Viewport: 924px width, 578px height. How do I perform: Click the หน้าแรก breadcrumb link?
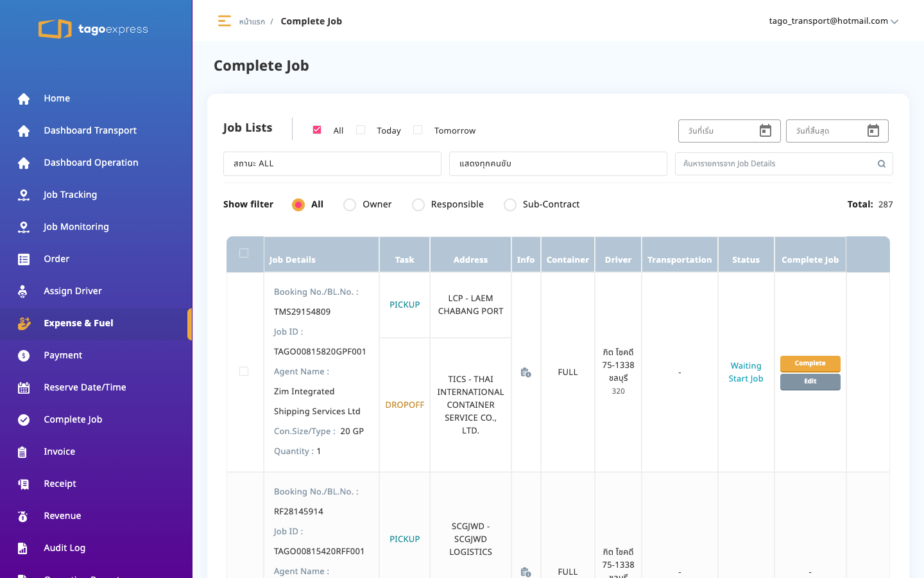tap(252, 22)
